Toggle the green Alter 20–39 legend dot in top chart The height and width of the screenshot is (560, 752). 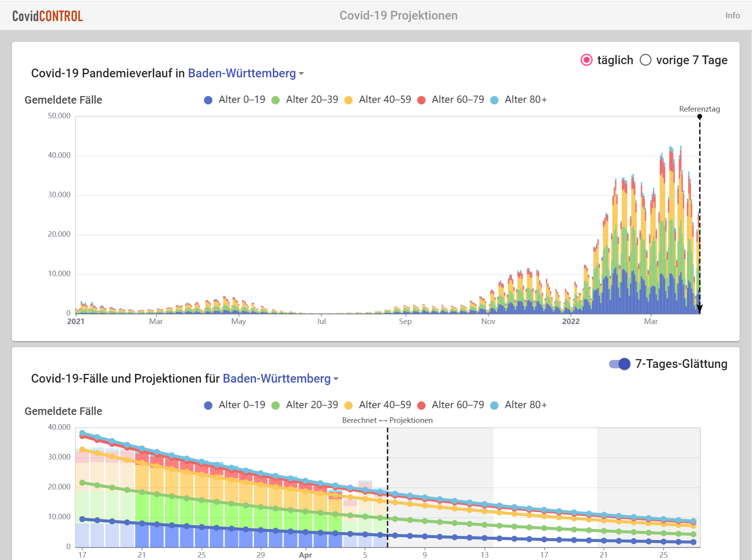click(x=275, y=100)
